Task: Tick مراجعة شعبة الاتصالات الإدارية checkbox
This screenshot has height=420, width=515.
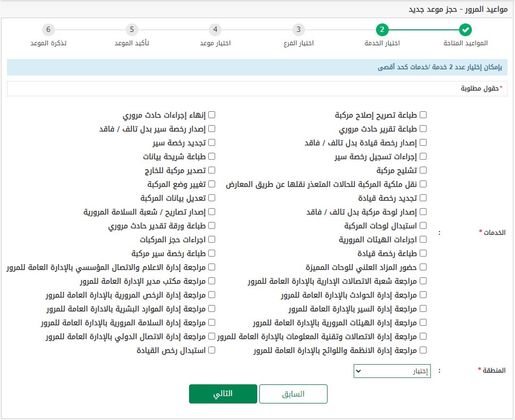Action: (x=423, y=281)
